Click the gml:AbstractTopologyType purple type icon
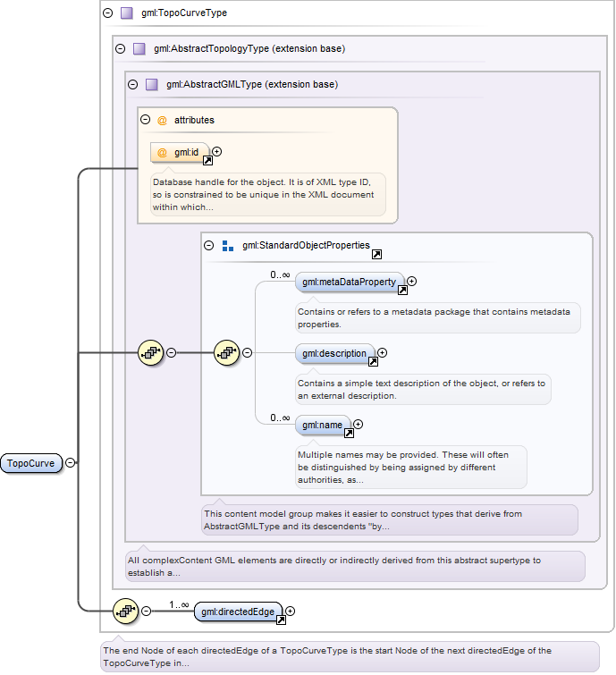Image resolution: width=616 pixels, height=675 pixels. pyautogui.click(x=139, y=48)
